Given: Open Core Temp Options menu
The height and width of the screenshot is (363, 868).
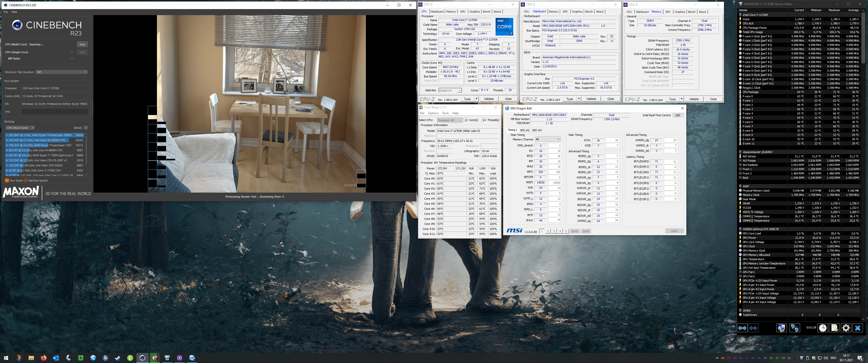Looking at the screenshot, I should 433,113.
